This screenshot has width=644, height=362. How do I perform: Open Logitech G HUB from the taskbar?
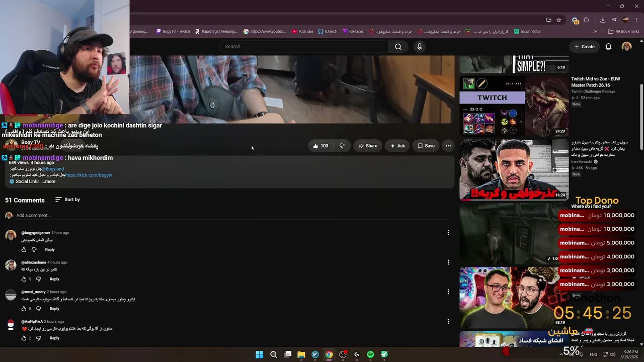[x=357, y=354]
